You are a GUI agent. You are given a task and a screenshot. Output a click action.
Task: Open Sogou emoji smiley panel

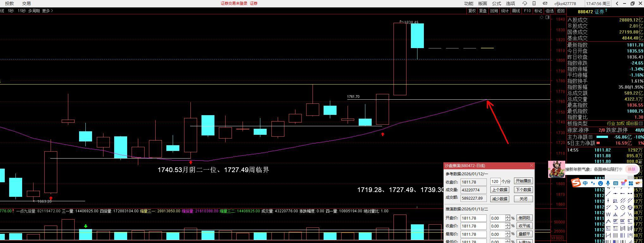pos(600,183)
